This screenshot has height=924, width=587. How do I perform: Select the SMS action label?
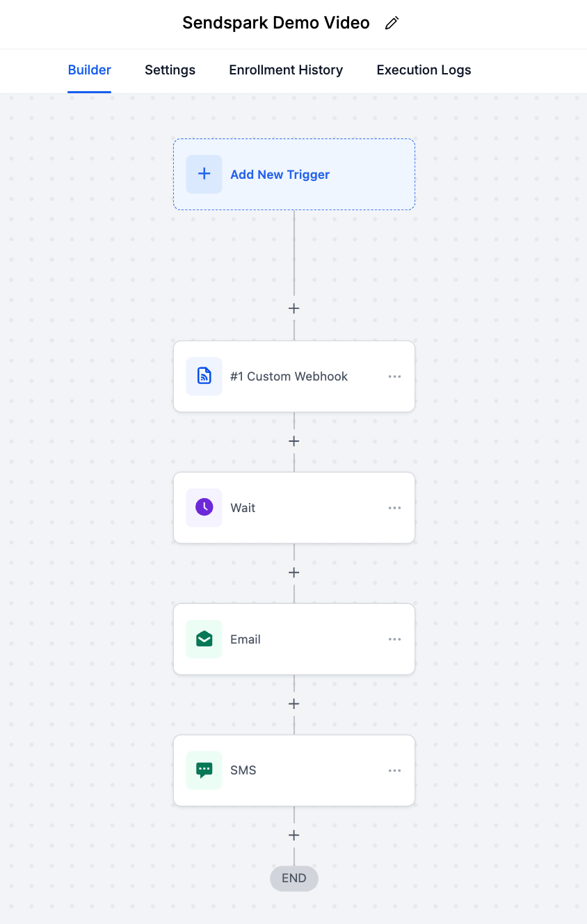click(x=243, y=771)
